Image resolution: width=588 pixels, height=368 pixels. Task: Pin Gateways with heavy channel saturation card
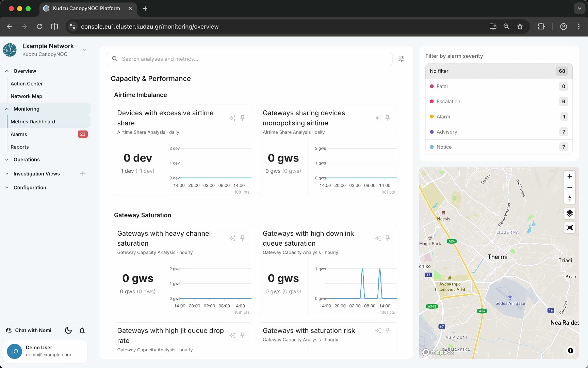pyautogui.click(x=242, y=238)
